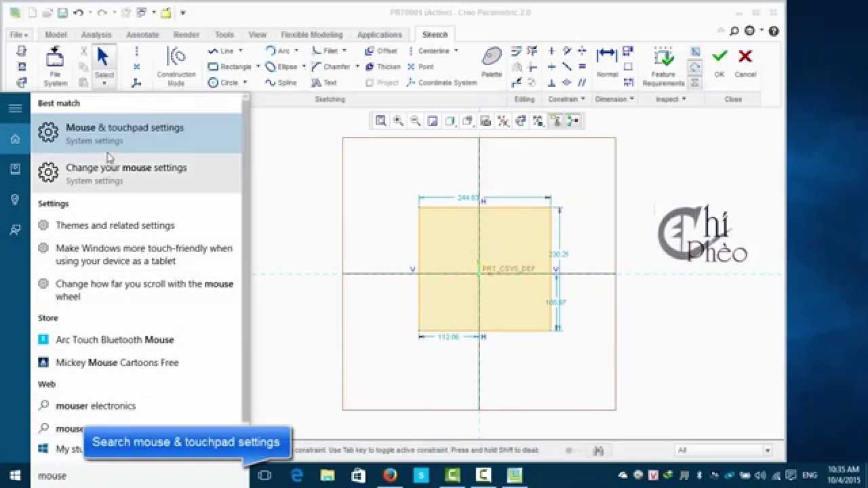The image size is (868, 488).
Task: Select the Spline tool
Action: pyautogui.click(x=281, y=83)
